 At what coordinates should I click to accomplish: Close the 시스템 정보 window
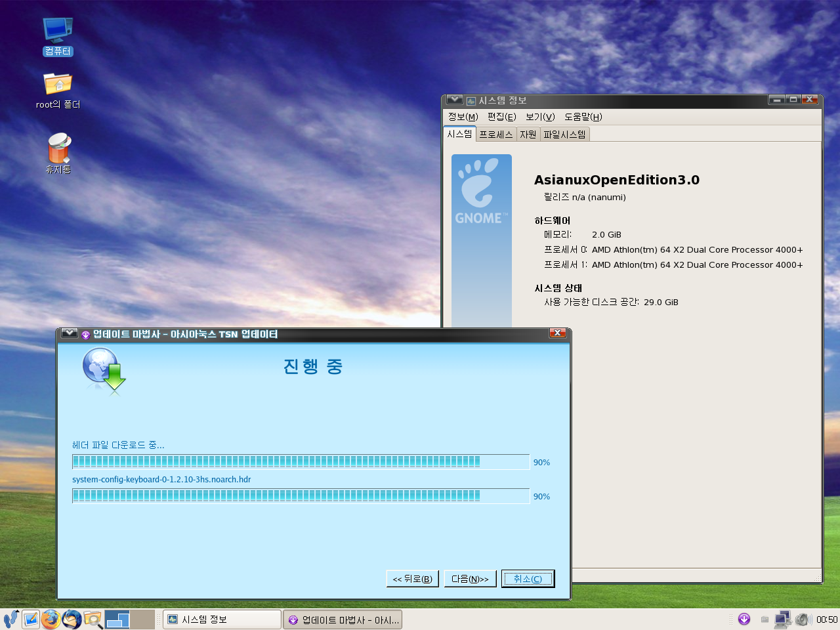coord(809,100)
